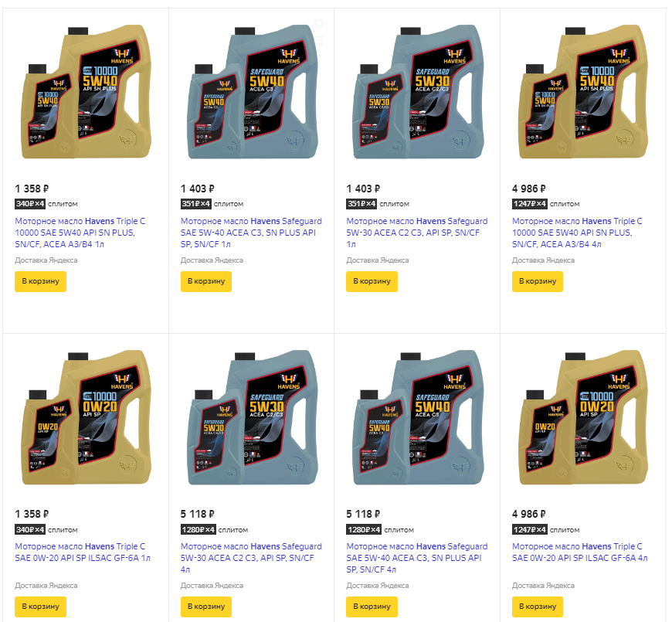
Task: Click the 4 986 ₽ price of 0W-20 4л
Action: (x=528, y=514)
